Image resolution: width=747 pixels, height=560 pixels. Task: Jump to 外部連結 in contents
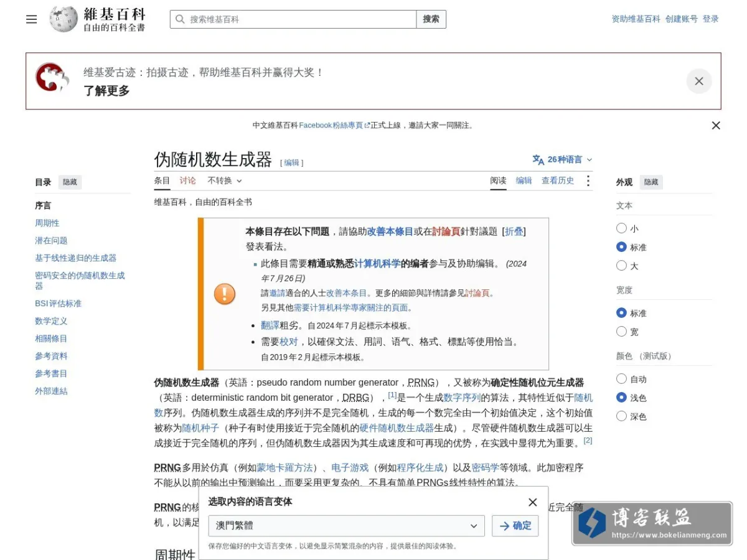coord(51,391)
